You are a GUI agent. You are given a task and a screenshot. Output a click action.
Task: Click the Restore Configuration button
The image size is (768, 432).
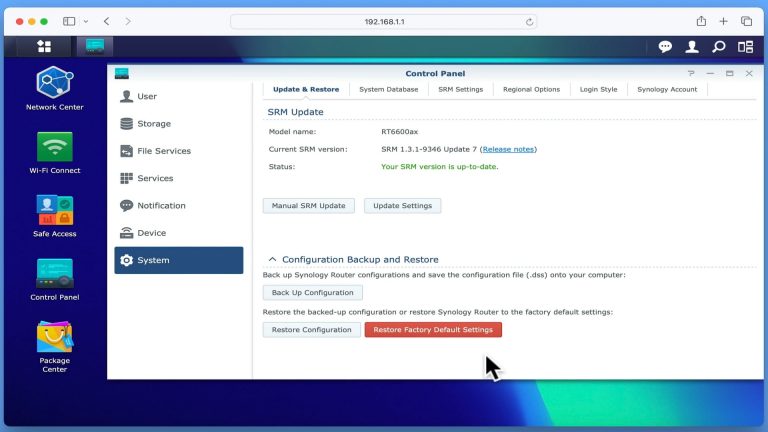(312, 330)
